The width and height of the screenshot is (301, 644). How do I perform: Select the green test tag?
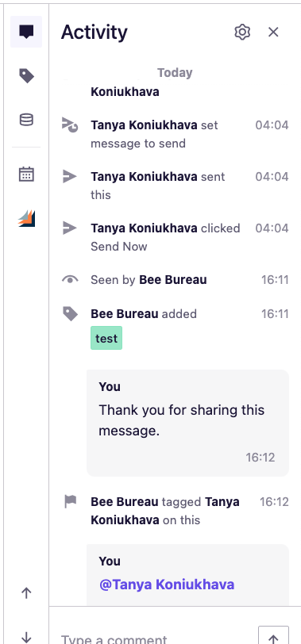(106, 338)
